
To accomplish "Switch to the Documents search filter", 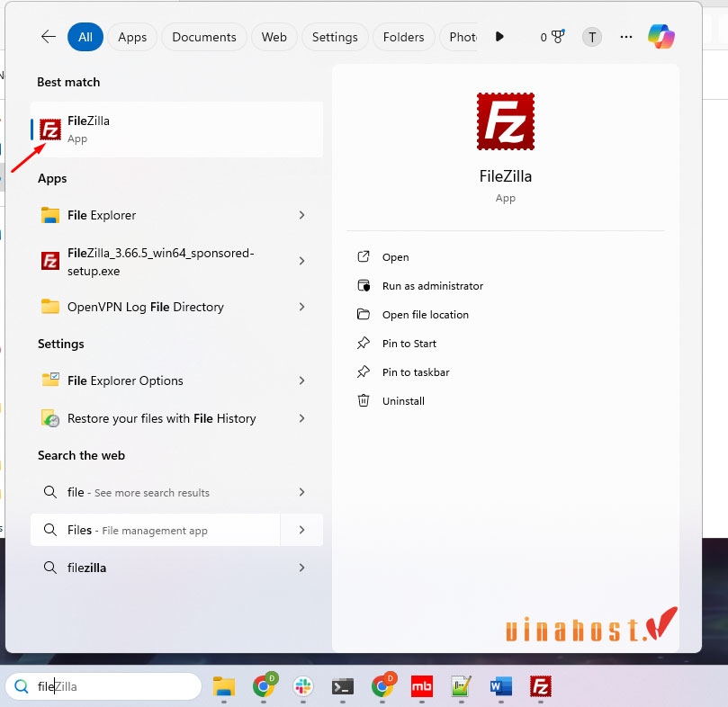I will pyautogui.click(x=203, y=37).
